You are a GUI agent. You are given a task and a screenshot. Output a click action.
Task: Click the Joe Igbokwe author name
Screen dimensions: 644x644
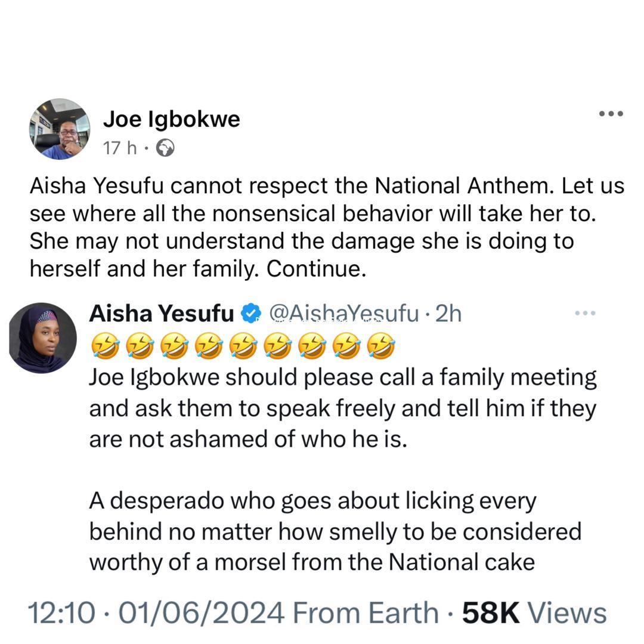[171, 119]
